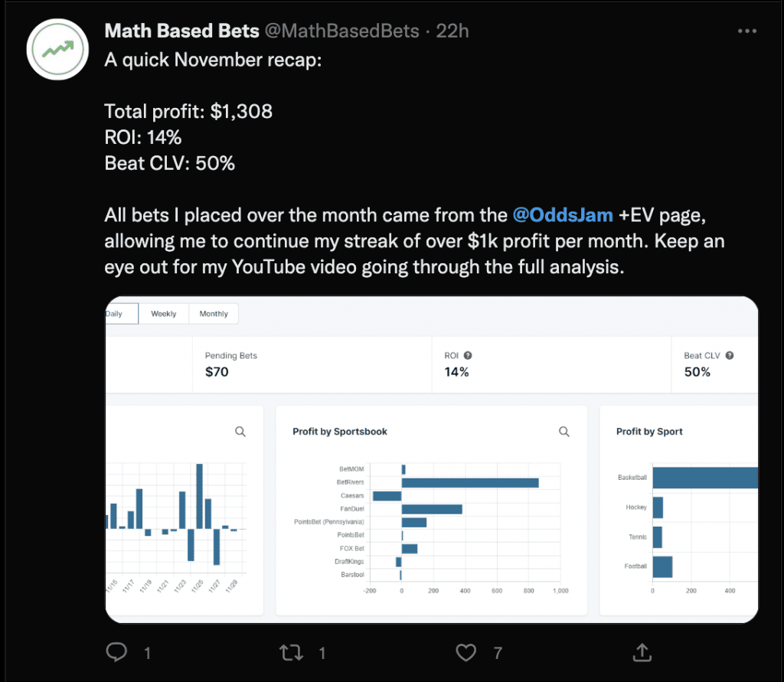Click the ROI help question mark icon
The height and width of the screenshot is (682, 784).
pos(468,355)
